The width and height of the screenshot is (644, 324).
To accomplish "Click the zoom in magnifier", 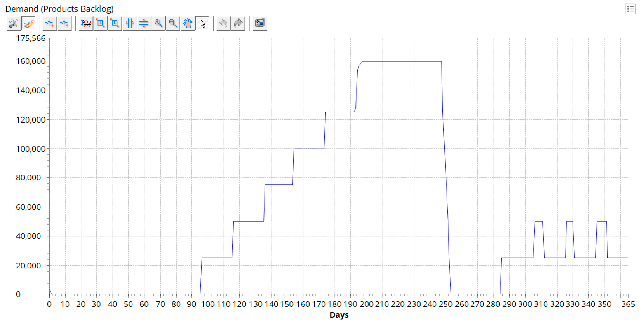I will click(x=158, y=24).
